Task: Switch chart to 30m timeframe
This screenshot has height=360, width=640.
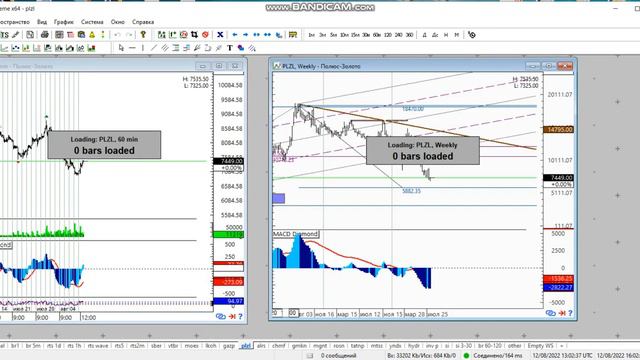Action: click(x=366, y=35)
